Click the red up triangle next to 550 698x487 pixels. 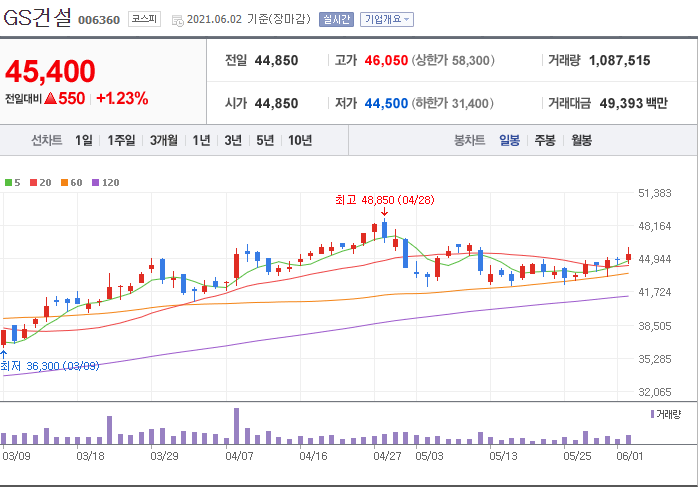click(x=50, y=98)
